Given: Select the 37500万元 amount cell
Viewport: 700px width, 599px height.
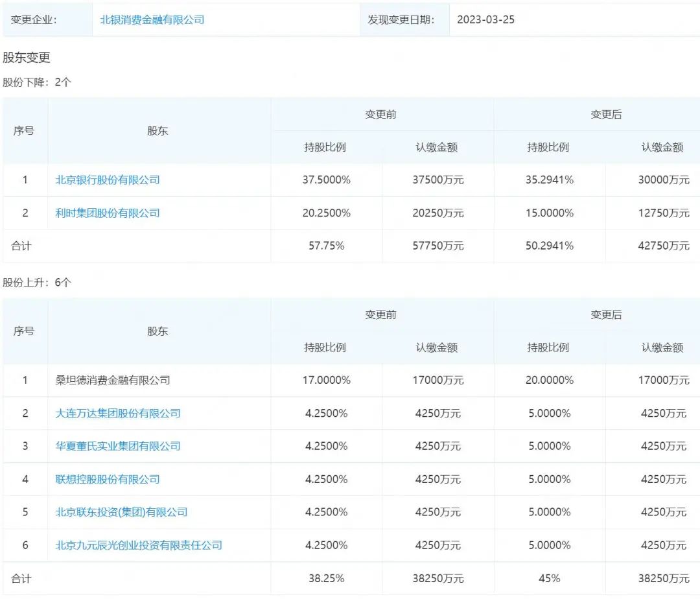Looking at the screenshot, I should (438, 180).
